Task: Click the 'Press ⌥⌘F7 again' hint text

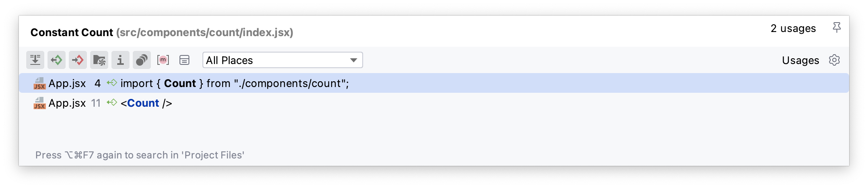Action: coord(140,155)
